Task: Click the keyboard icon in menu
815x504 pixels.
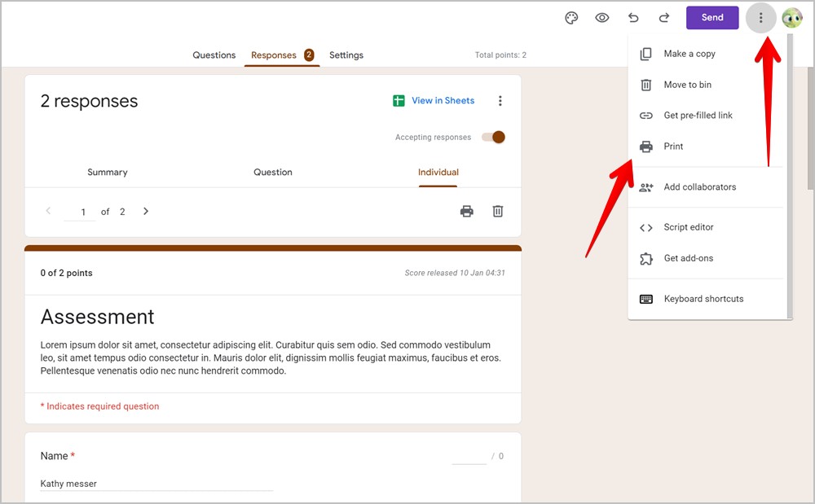Action: (645, 299)
